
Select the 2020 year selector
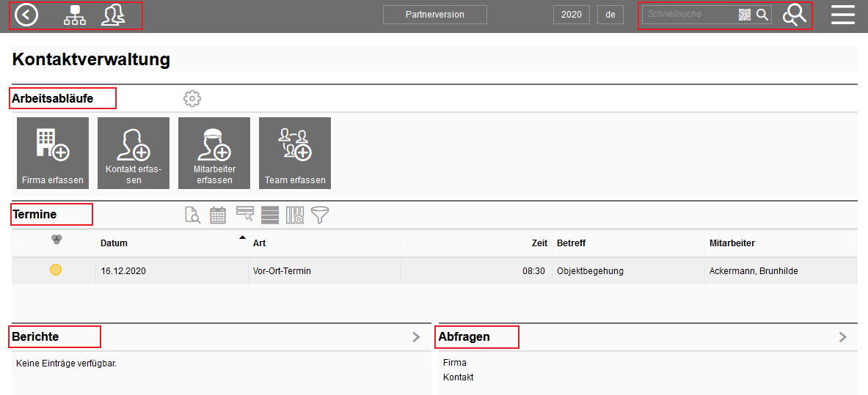571,15
